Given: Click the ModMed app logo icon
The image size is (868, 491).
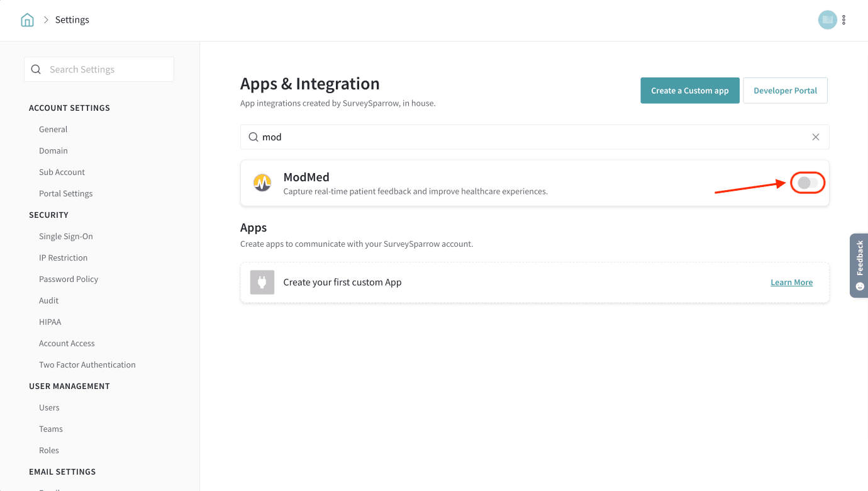Looking at the screenshot, I should [x=262, y=183].
